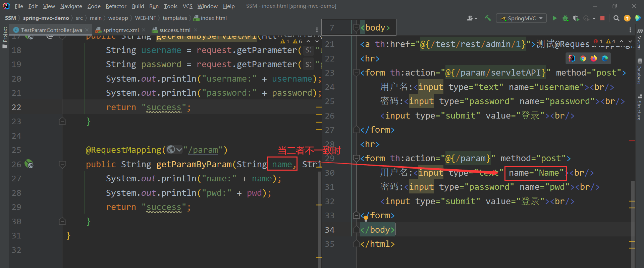Open the Refactor menu
This screenshot has height=268, width=644.
(116, 6)
